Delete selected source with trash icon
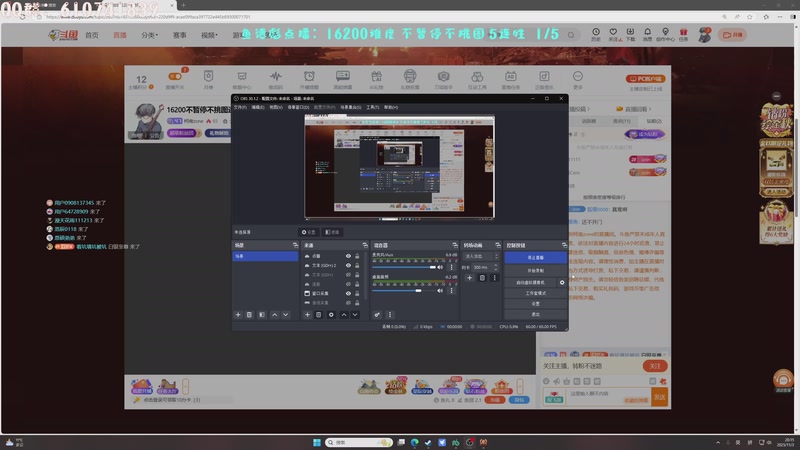The image size is (800, 450). (x=318, y=315)
